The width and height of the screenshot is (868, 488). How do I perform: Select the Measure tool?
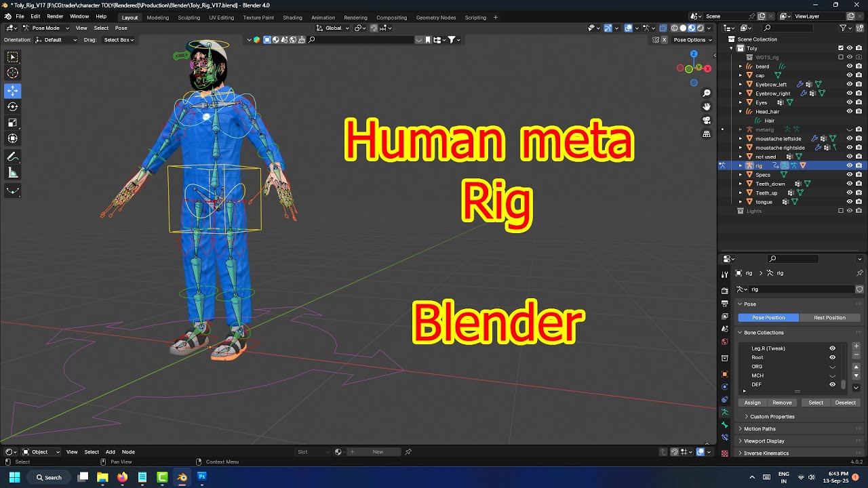pos(13,174)
